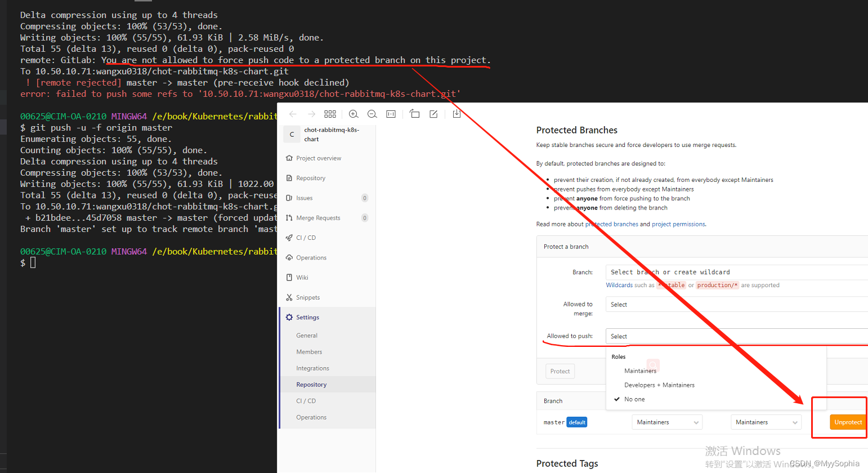Click the Wiki book icon
Screen dimensions: 868x473
[x=289, y=278]
